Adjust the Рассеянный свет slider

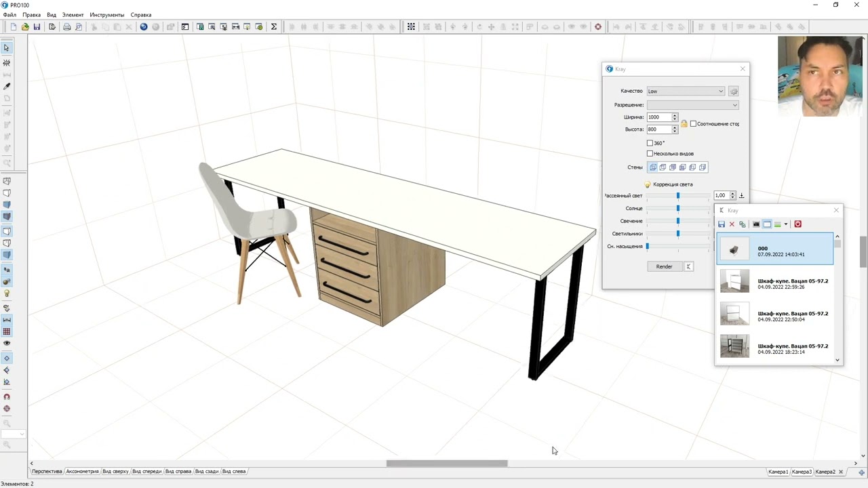coord(677,196)
